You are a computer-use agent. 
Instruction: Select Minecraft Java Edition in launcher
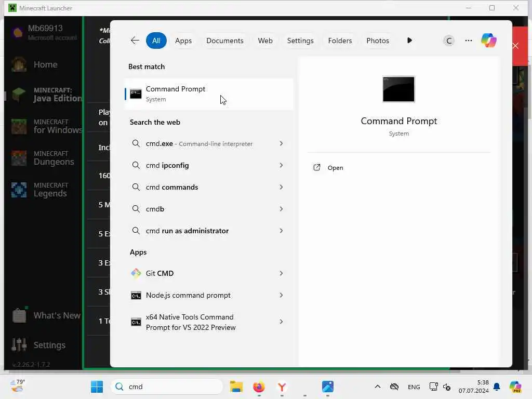(x=47, y=95)
